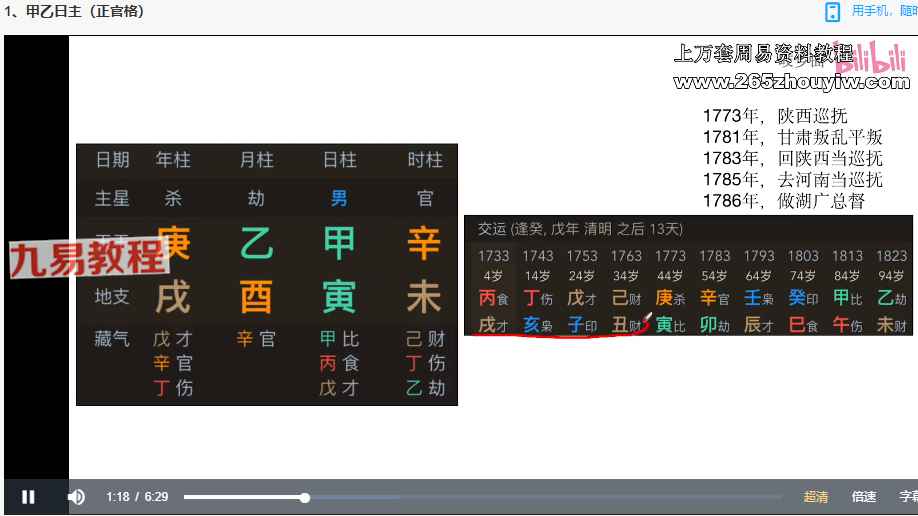The height and width of the screenshot is (516, 918).
Task: Click the video title 甲乙日主（正官格）
Action: (75, 12)
